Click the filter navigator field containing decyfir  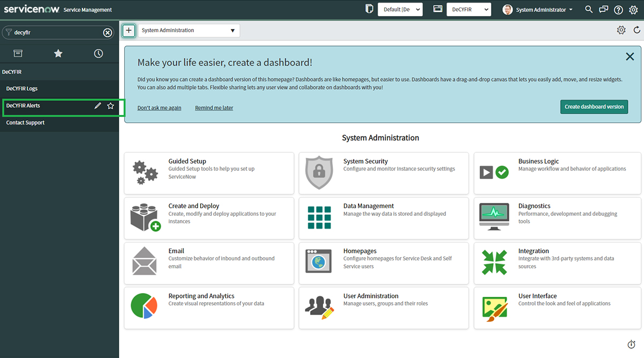point(58,32)
